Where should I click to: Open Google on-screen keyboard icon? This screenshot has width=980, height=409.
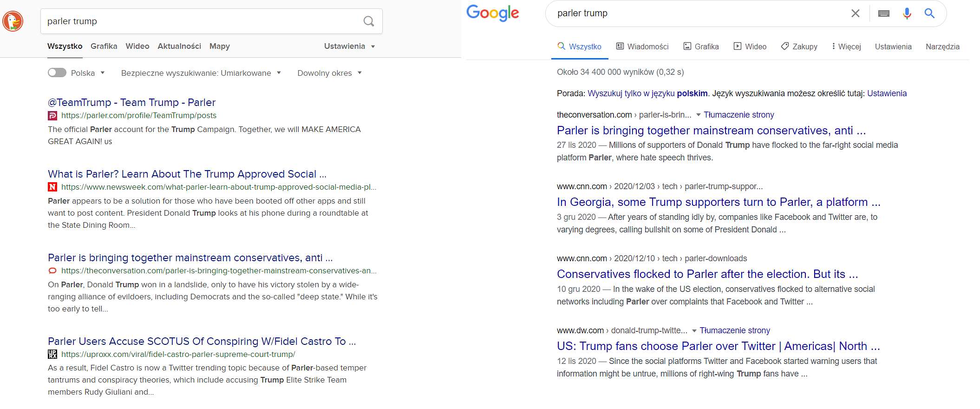(x=884, y=13)
